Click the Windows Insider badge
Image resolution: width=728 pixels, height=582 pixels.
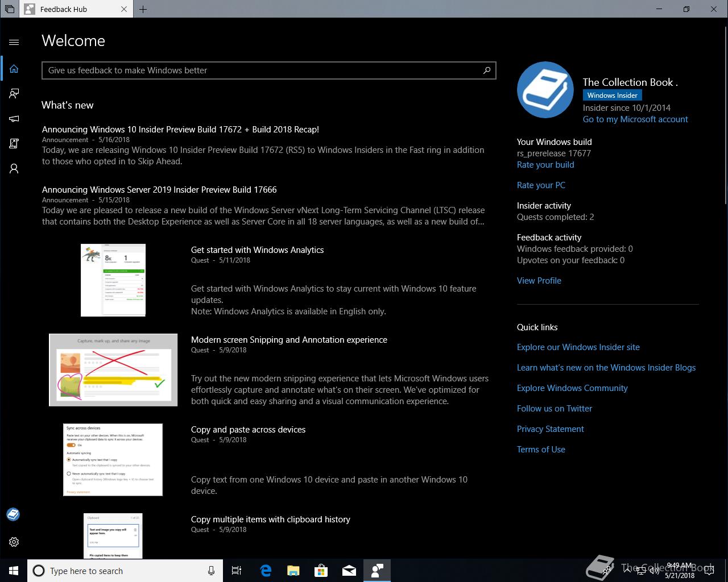[612, 95]
